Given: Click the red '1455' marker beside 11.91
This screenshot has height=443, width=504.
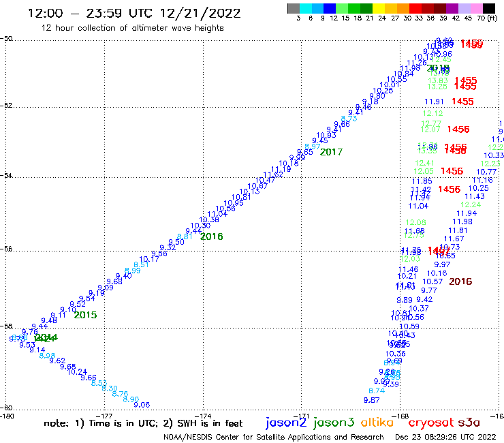Looking at the screenshot, I should point(462,102).
